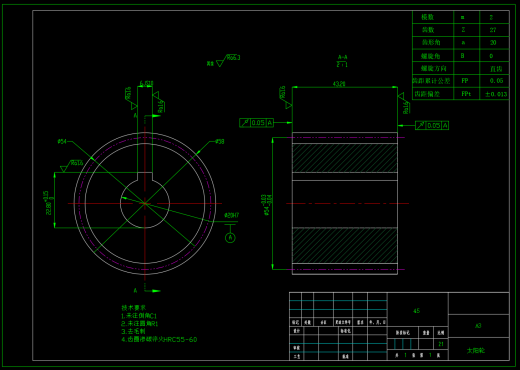Select the 齿形角 label in parameter table
This screenshot has height=370, width=520.
click(x=431, y=42)
